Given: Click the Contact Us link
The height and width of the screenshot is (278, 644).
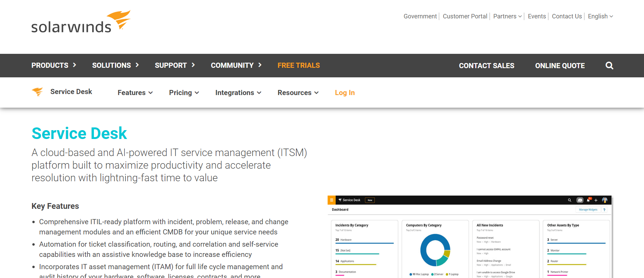Looking at the screenshot, I should 567,16.
